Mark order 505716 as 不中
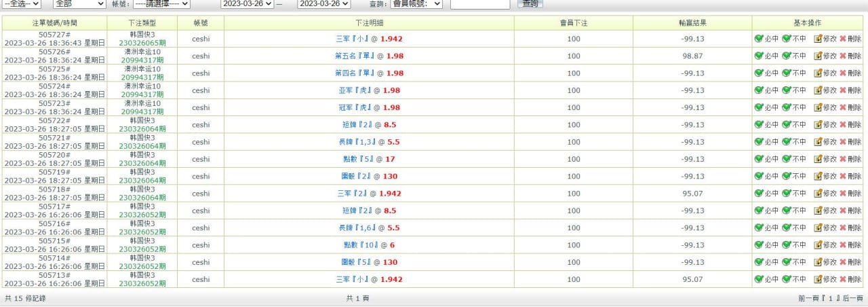868x307 pixels. pyautogui.click(x=787, y=228)
